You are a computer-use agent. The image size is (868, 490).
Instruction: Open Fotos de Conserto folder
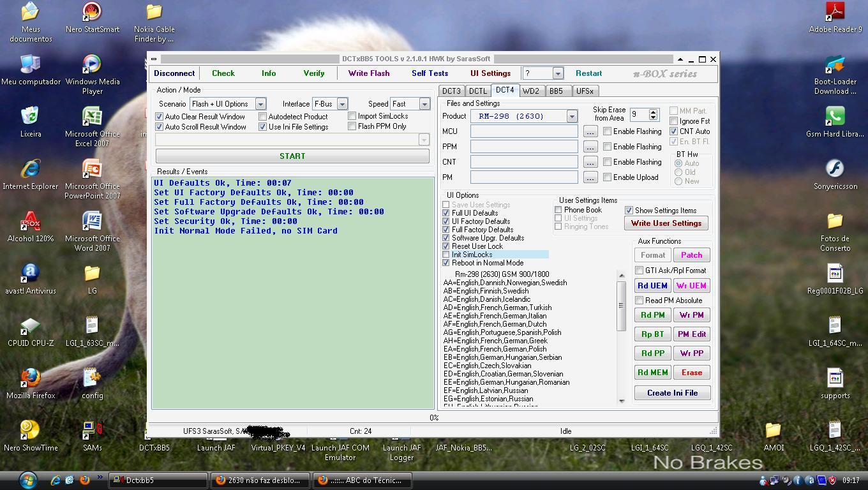coord(835,232)
